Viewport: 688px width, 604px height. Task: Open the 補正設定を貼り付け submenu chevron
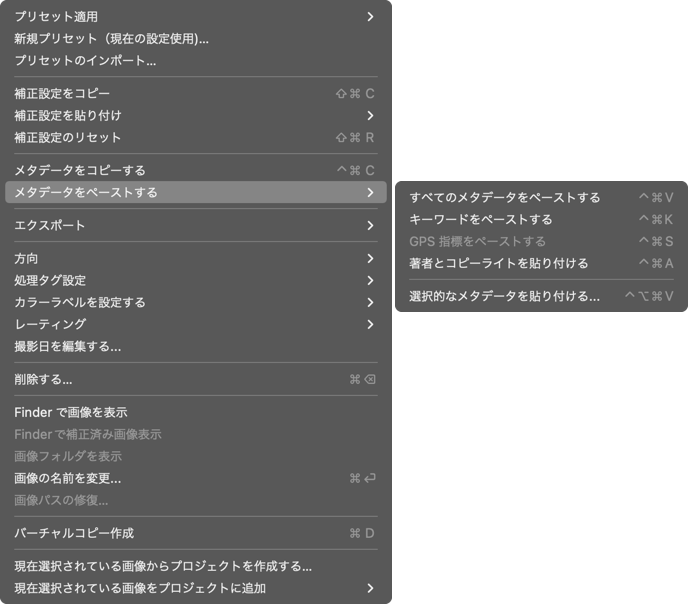click(x=370, y=115)
